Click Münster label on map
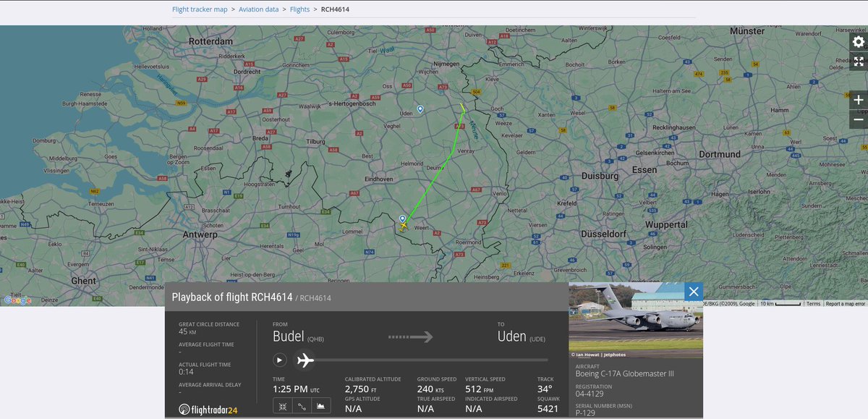The image size is (868, 419). (747, 31)
